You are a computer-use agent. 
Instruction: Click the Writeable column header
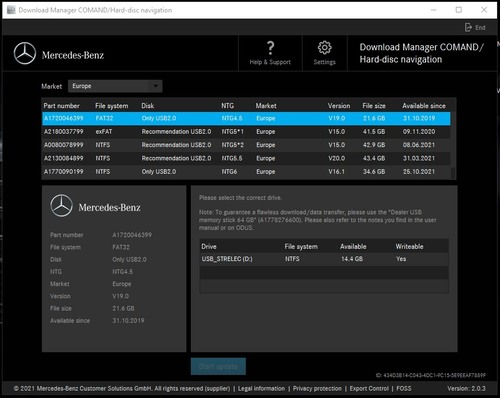pyautogui.click(x=409, y=247)
